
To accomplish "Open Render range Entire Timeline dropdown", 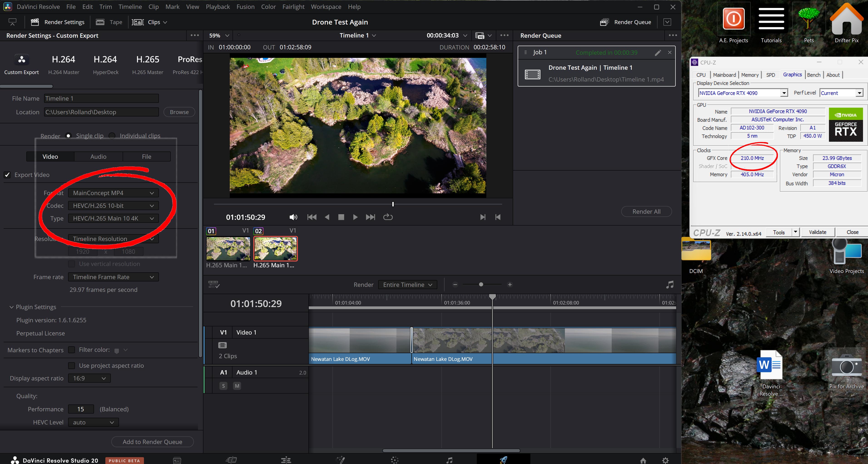I will click(x=407, y=285).
